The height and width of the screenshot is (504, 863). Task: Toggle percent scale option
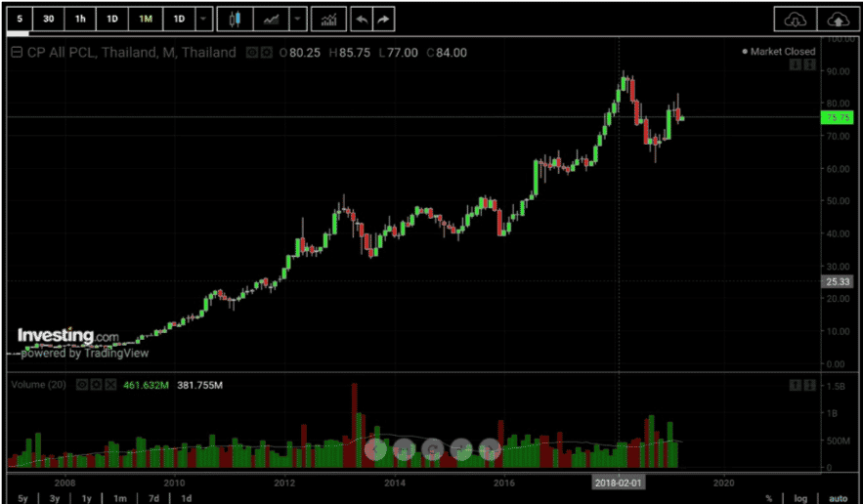769,498
